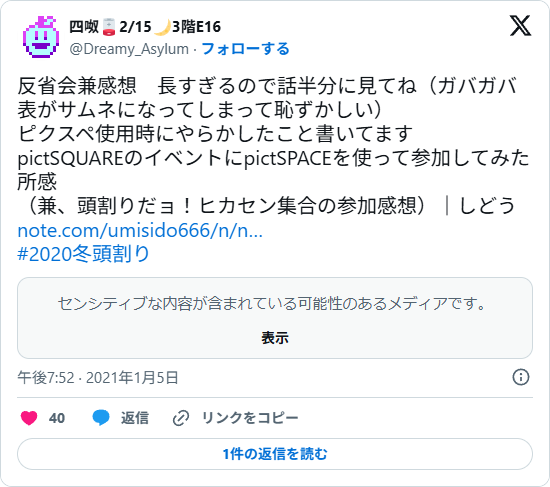Show sensitive media with 表示 button
The width and height of the screenshot is (550, 487).
pyautogui.click(x=275, y=338)
